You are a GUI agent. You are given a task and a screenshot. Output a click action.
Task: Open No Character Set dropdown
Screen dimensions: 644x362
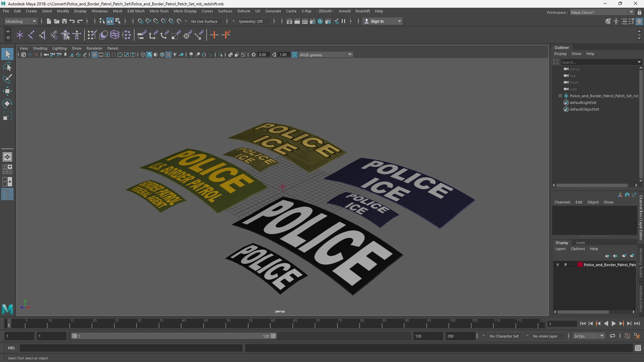[504, 336]
